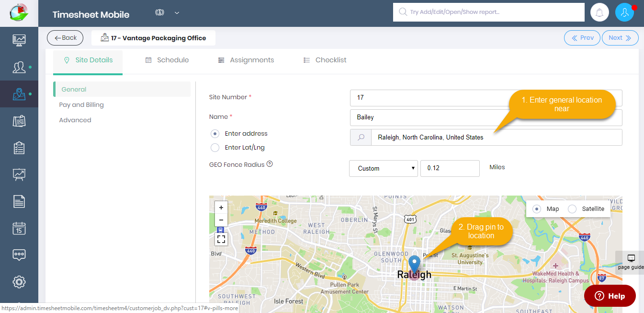
Task: Open the settings gear icon in sidebar
Action: point(19,282)
